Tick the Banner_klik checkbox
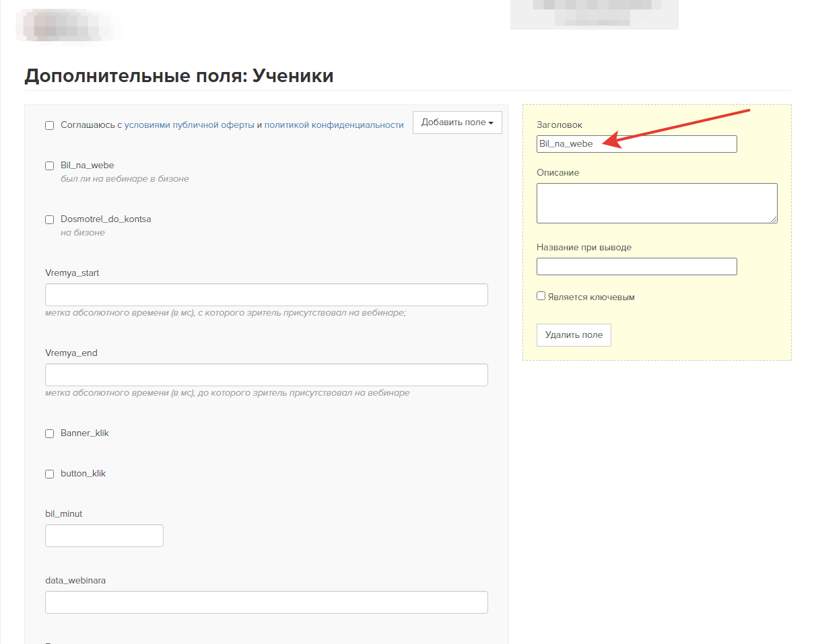The height and width of the screenshot is (644, 814). [50, 433]
